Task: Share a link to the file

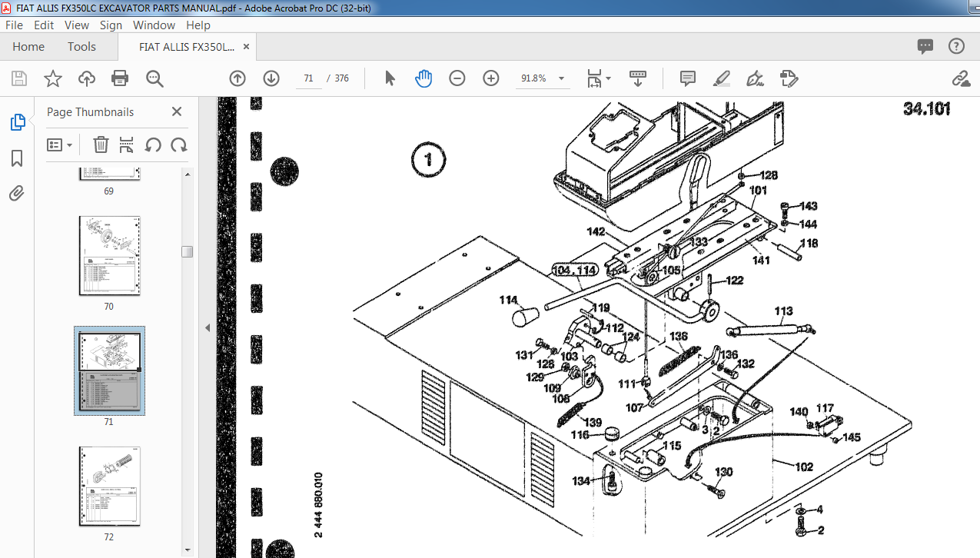Action: [960, 78]
